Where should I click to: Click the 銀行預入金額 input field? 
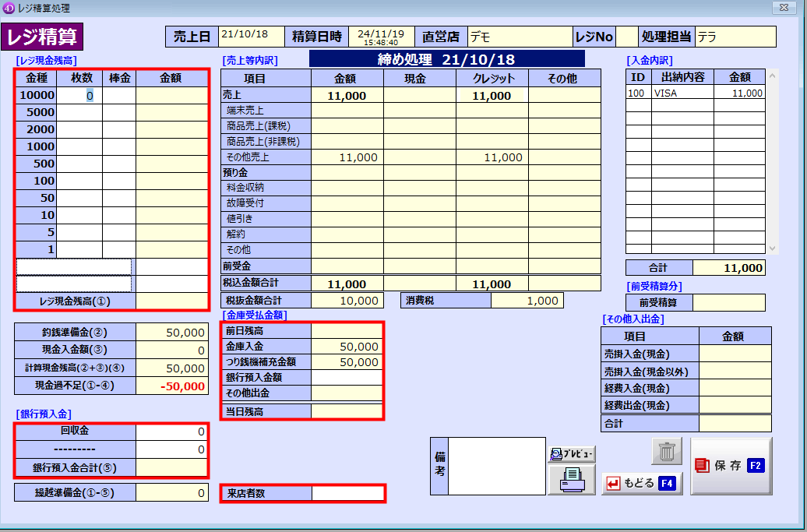(347, 377)
